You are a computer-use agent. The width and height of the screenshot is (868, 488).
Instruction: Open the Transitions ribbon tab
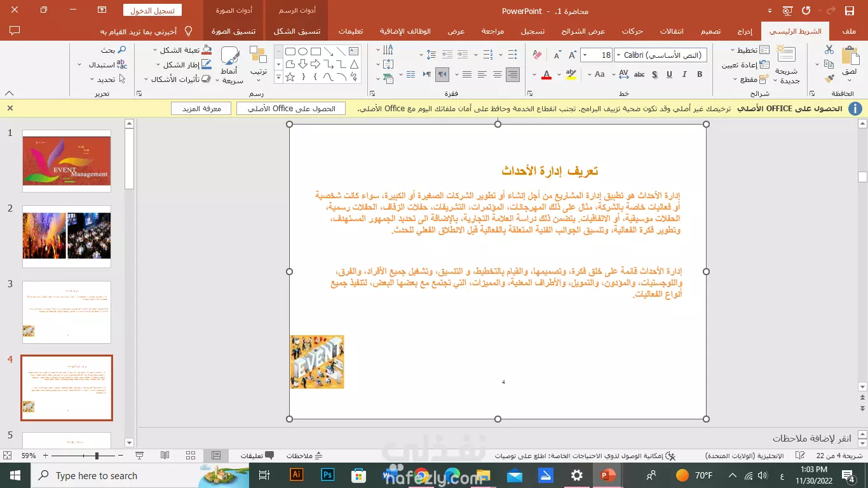pos(672,31)
